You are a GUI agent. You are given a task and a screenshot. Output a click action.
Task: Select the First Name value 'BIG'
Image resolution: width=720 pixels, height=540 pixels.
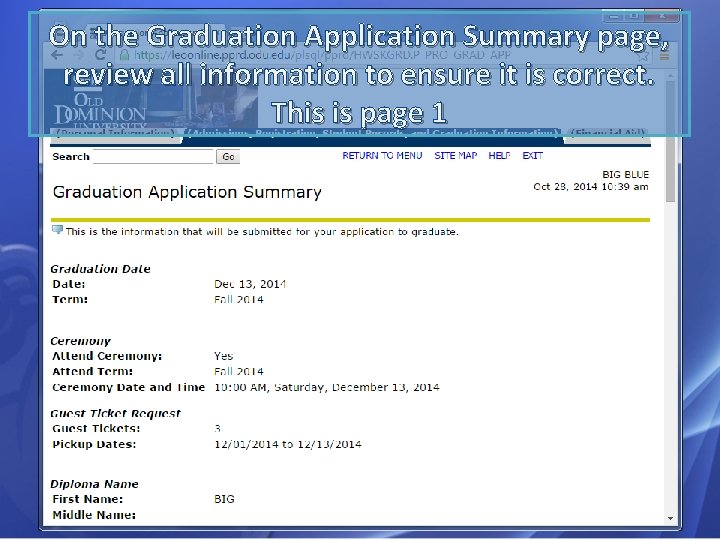(x=224, y=499)
